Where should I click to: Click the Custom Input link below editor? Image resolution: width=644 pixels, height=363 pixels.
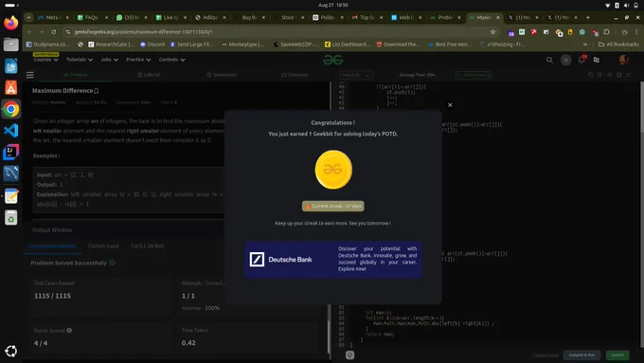coord(546,354)
